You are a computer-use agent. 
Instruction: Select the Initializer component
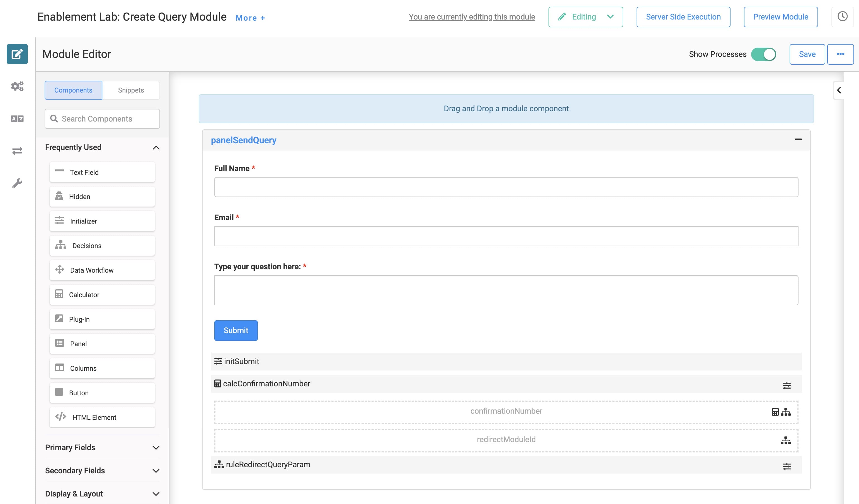point(102,221)
